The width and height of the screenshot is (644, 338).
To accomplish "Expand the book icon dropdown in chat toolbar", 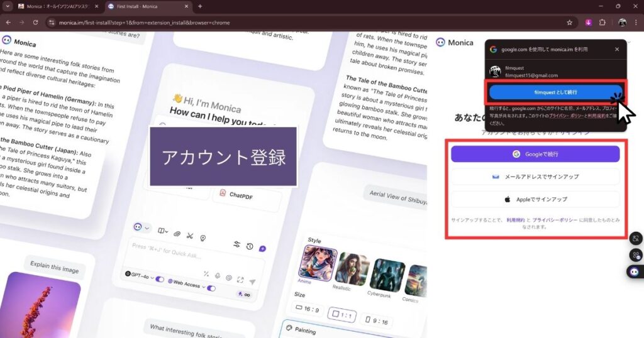I will click(x=163, y=231).
